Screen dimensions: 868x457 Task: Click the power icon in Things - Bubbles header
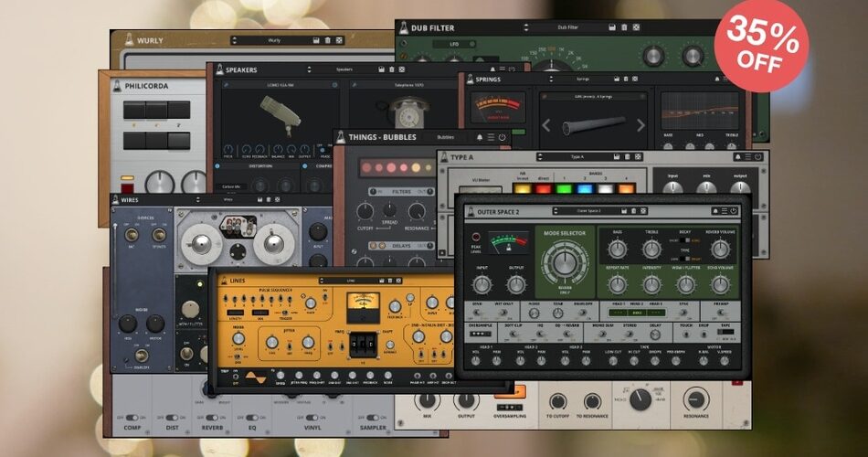(503, 137)
